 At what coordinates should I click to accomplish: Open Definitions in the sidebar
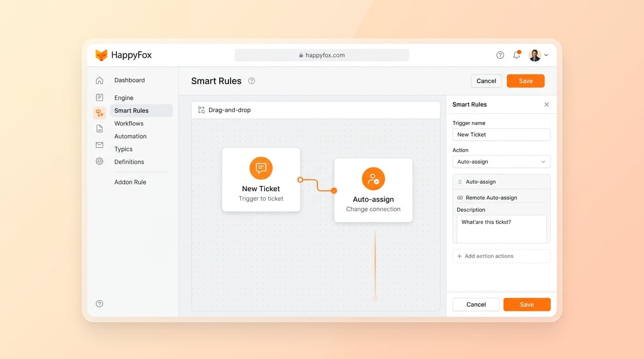tap(129, 162)
